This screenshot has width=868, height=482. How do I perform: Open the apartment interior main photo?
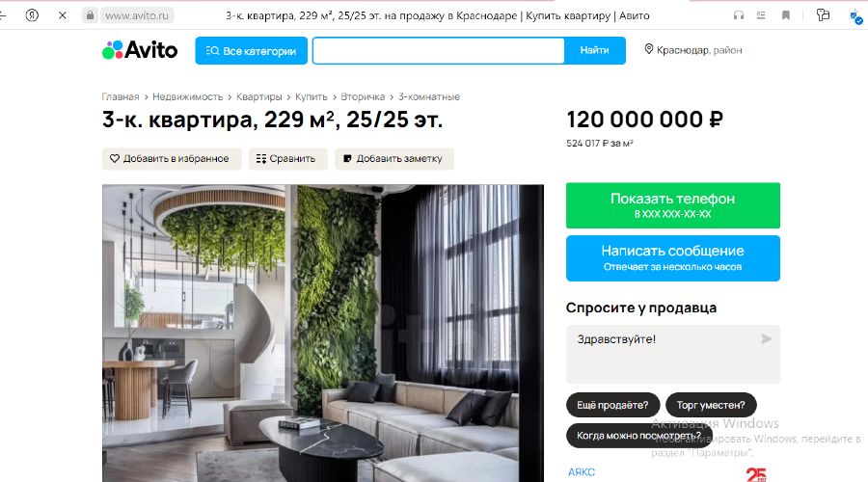[323, 334]
